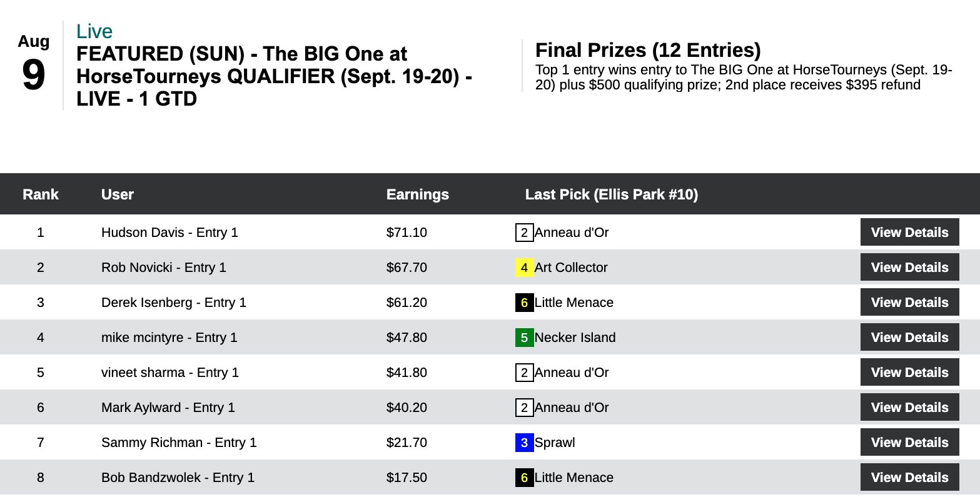Click the Last Pick column header
Image resolution: width=980 pixels, height=497 pixels.
(611, 194)
